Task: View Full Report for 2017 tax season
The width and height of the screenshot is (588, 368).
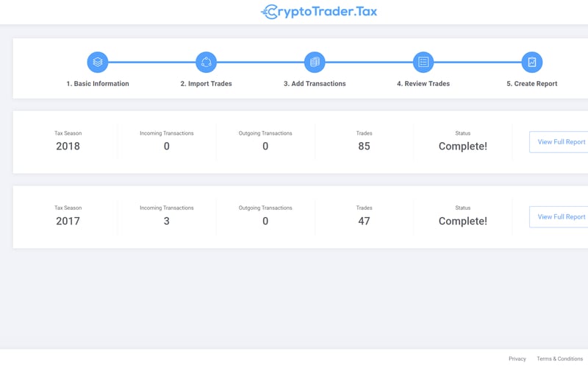Action: click(559, 216)
